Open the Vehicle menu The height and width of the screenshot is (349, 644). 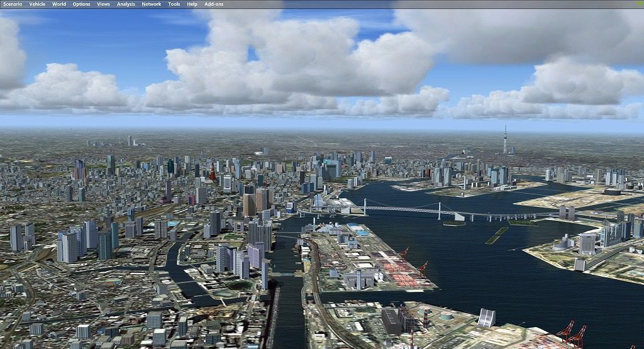click(x=37, y=4)
